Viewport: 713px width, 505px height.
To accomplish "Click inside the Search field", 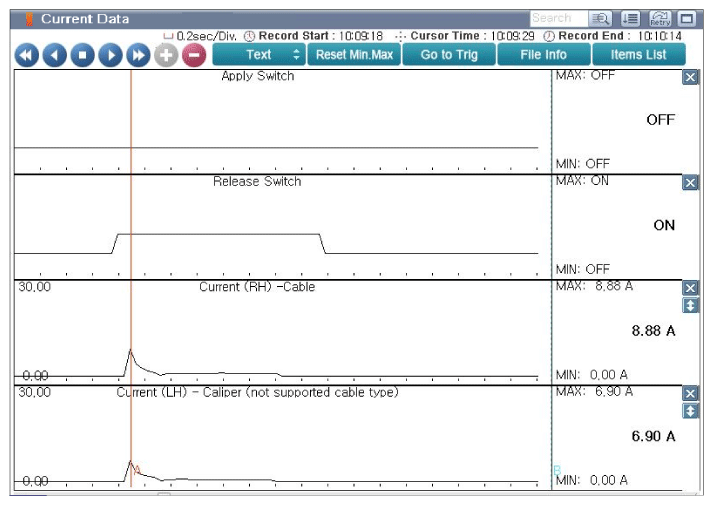I will 558,18.
